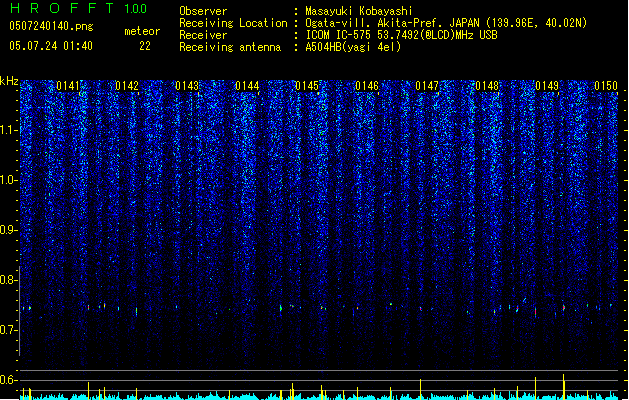Click the kHz axis unit label
Screen dimensions: 629x400
pyautogui.click(x=9, y=81)
